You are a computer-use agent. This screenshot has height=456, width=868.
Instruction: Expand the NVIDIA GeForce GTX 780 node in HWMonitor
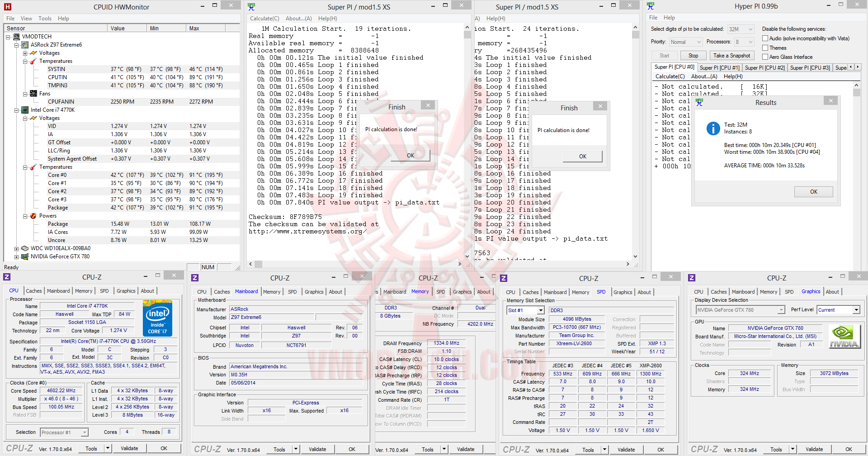coord(16,256)
